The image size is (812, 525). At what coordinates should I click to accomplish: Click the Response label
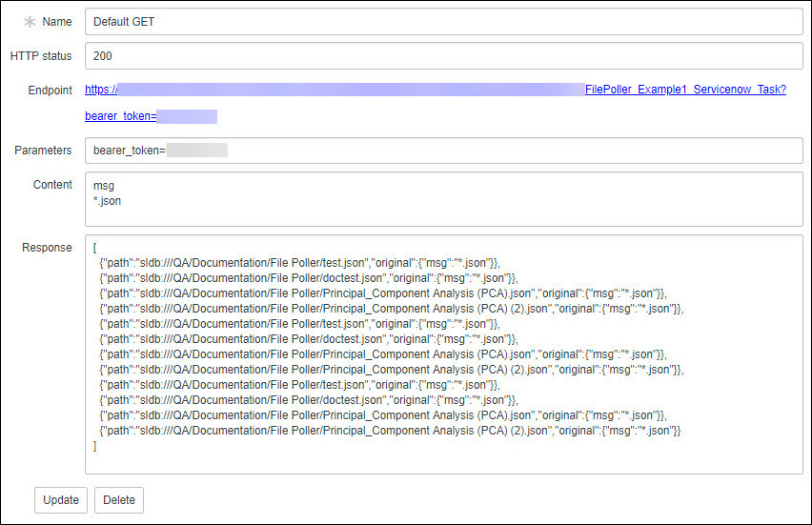47,248
